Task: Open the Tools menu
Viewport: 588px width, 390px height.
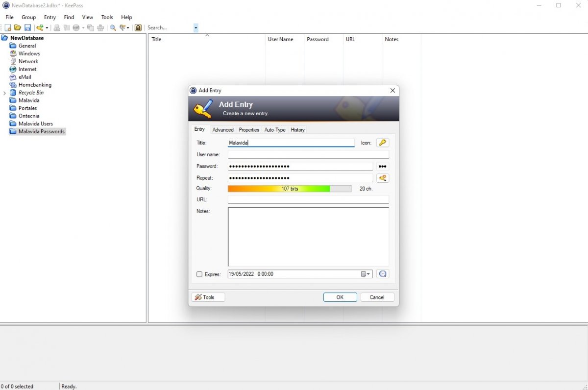Action: (107, 17)
